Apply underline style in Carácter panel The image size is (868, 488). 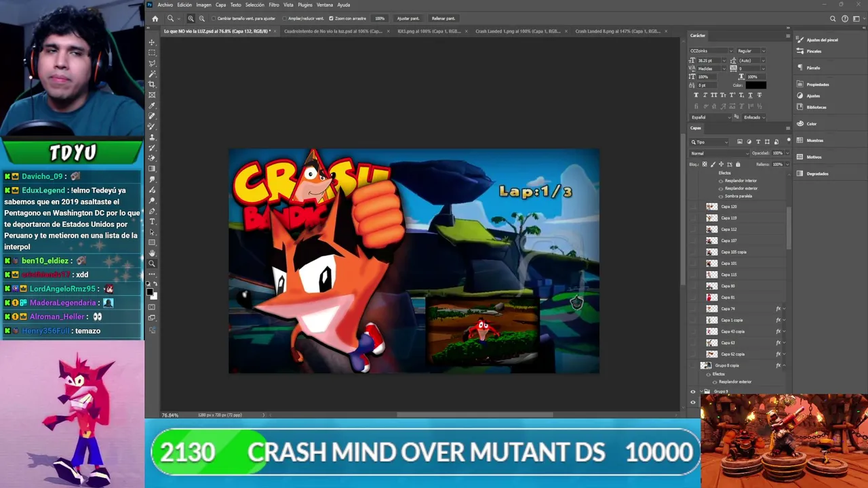[x=750, y=95]
